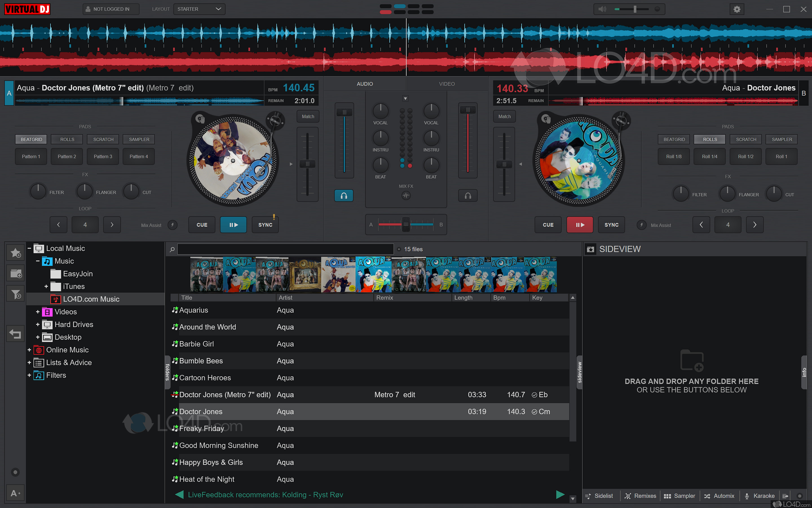The height and width of the screenshot is (508, 812).
Task: Click deck B loop double arrow
Action: click(754, 225)
